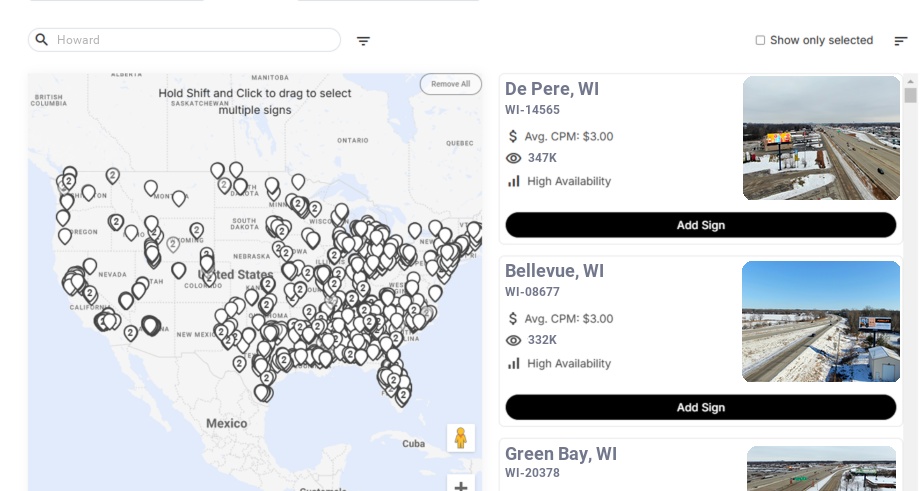
Task: Add the Bellevue, WI sign
Action: point(700,407)
